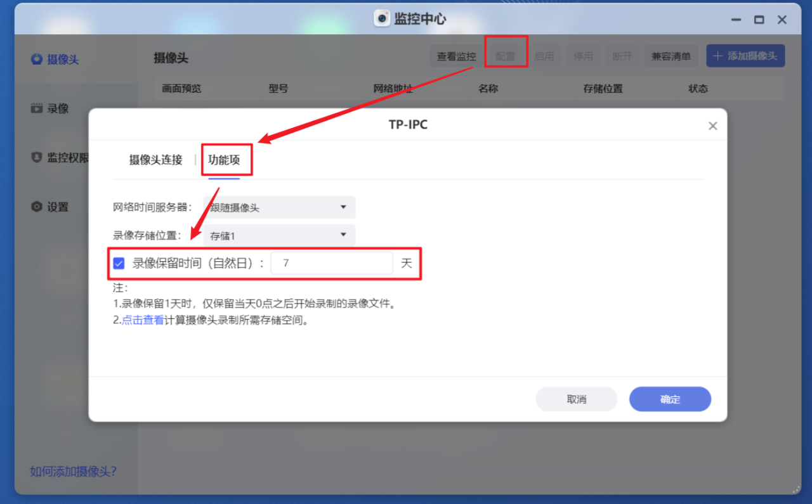
Task: Close the TP-IPC dialog via X
Action: click(712, 125)
